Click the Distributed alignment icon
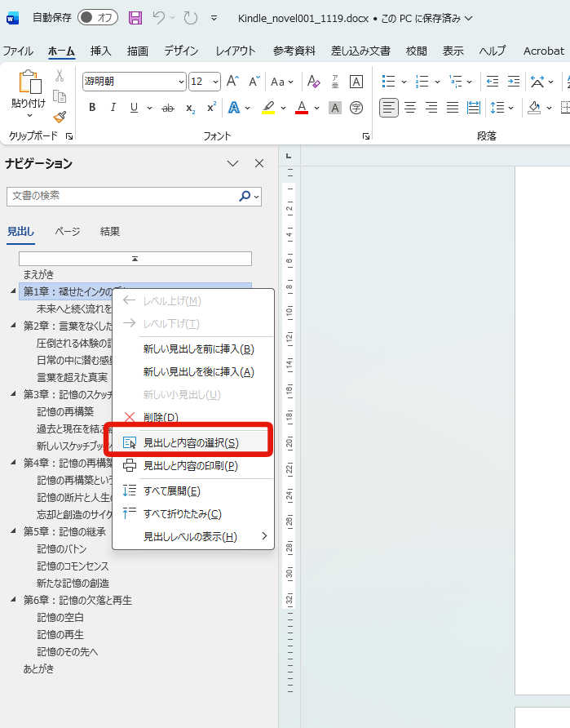The image size is (570, 728). 474,109
